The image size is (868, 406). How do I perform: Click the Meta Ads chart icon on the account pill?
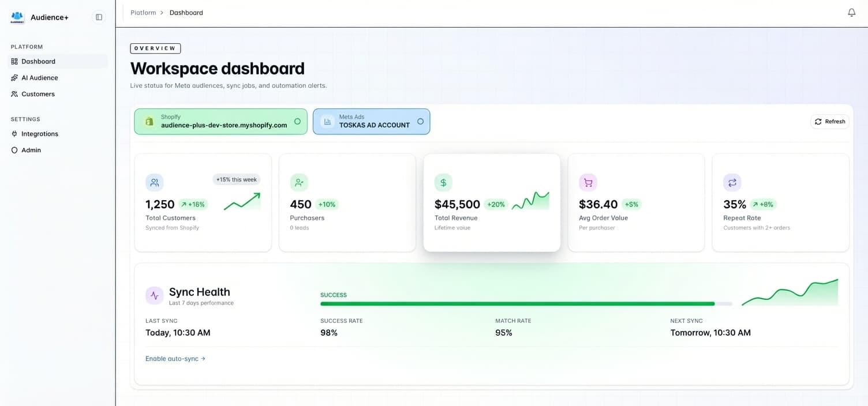pyautogui.click(x=328, y=121)
